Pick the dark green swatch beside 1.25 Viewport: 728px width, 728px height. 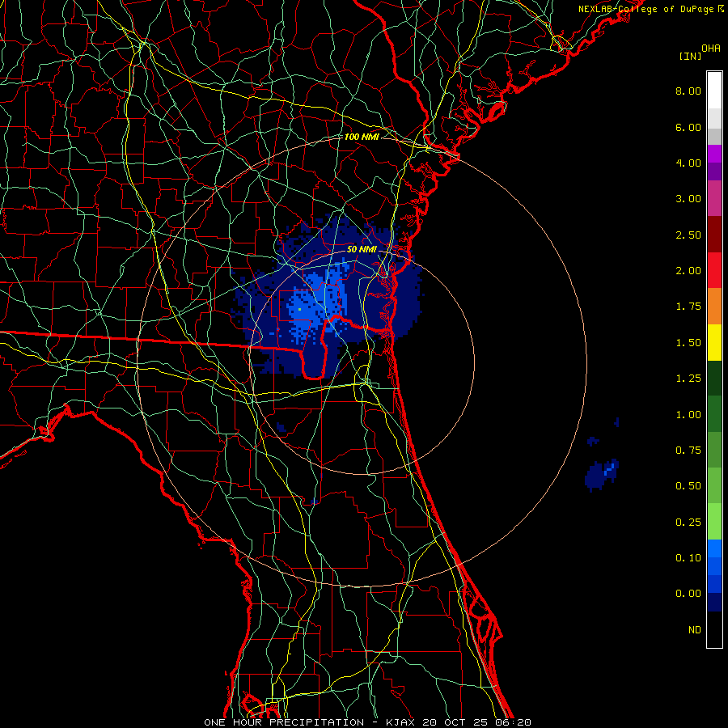[x=714, y=378]
